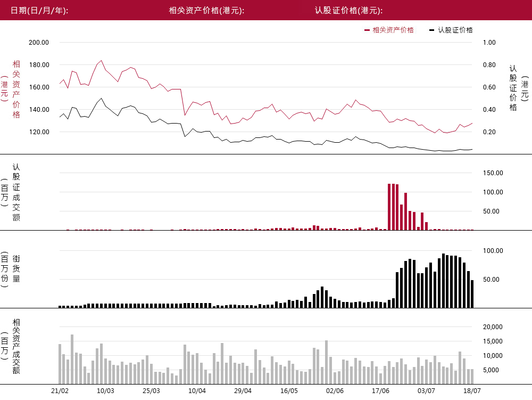532x400 pixels.
Task: Click the 认股证成交额 axis title
Action: pos(16,192)
